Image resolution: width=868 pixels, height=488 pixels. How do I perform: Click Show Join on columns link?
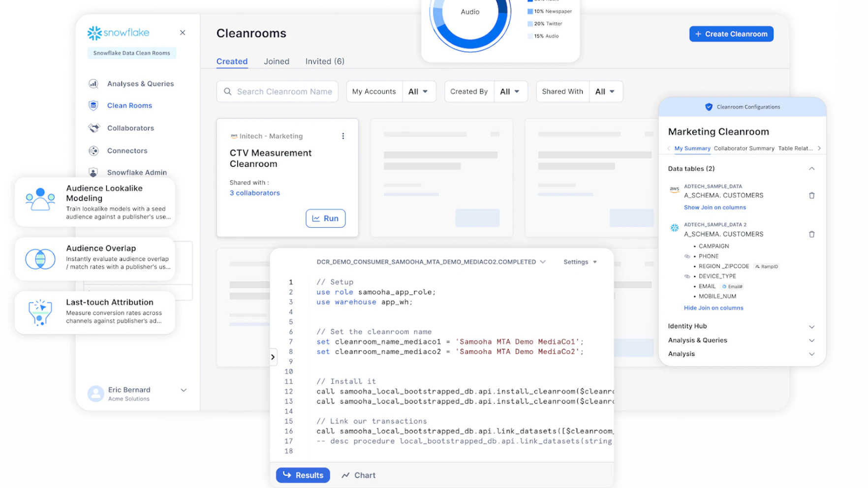tap(715, 208)
